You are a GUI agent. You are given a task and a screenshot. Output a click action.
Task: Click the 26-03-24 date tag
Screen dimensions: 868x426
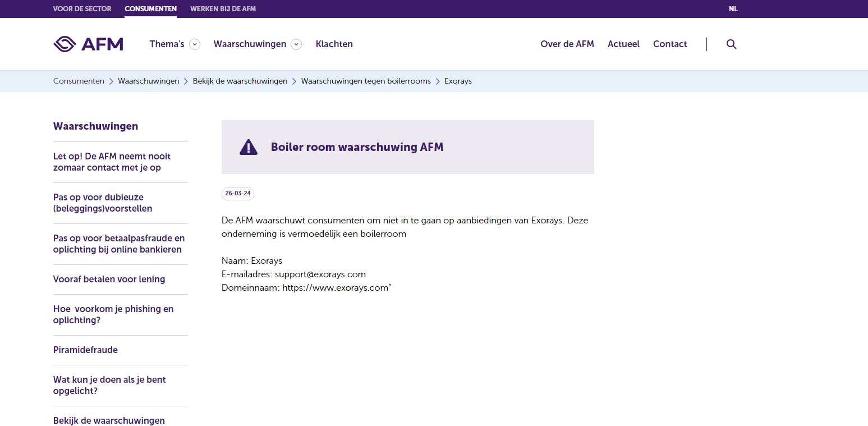click(238, 194)
